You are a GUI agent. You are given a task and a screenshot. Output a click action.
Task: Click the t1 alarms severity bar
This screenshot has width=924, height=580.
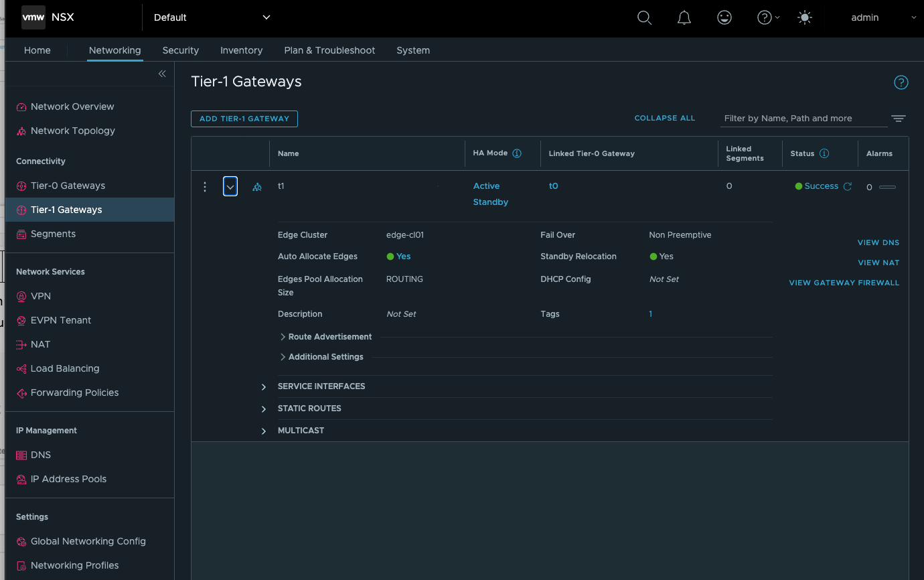[887, 188]
